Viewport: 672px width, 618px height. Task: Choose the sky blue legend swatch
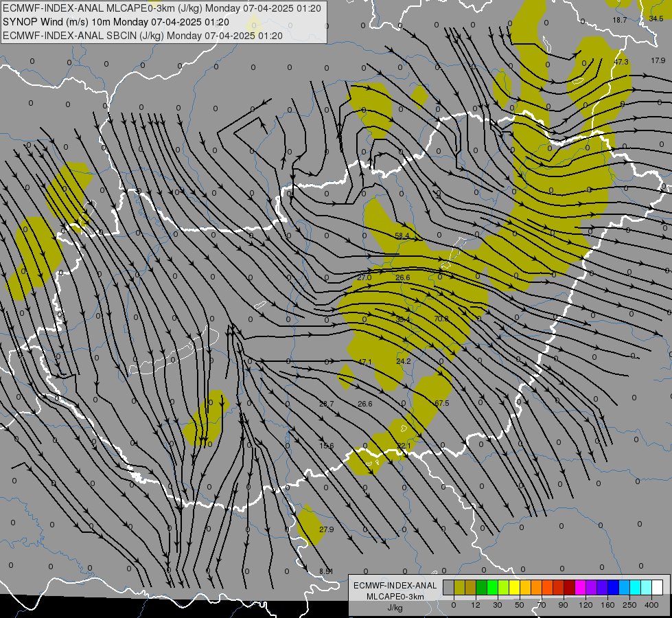[x=625, y=587]
